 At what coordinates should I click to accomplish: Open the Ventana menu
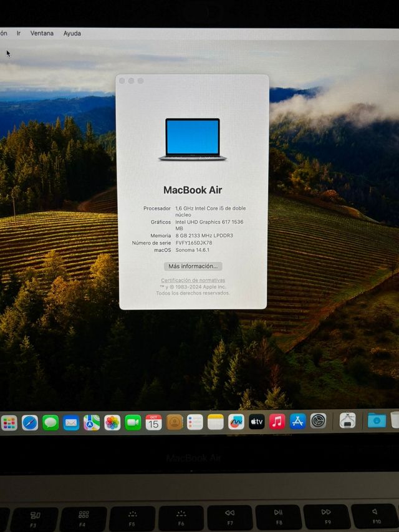coord(42,33)
